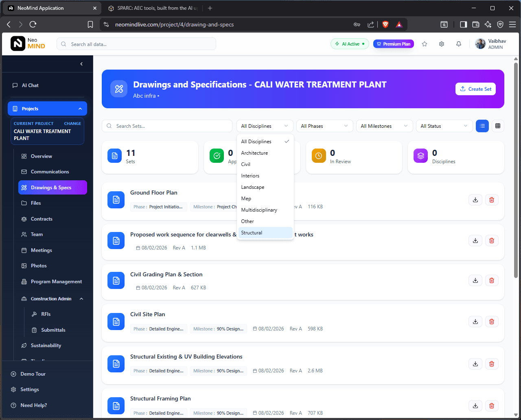521x420 pixels.
Task: Download the Structural Framing Plan set
Action: [475, 406]
